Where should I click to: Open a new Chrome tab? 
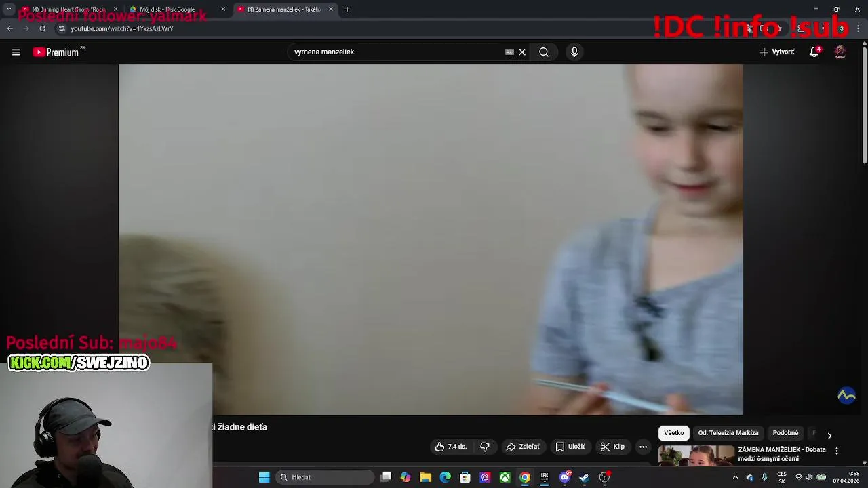[x=347, y=9]
